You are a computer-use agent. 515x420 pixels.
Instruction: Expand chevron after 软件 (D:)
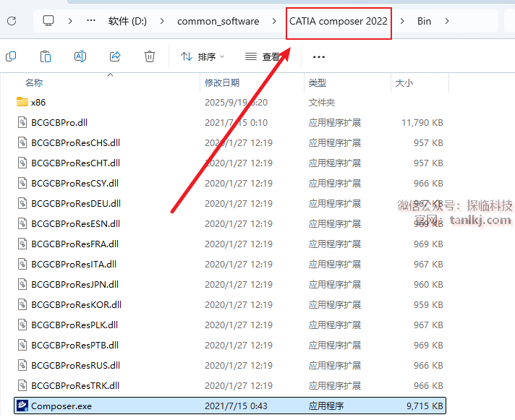point(162,22)
